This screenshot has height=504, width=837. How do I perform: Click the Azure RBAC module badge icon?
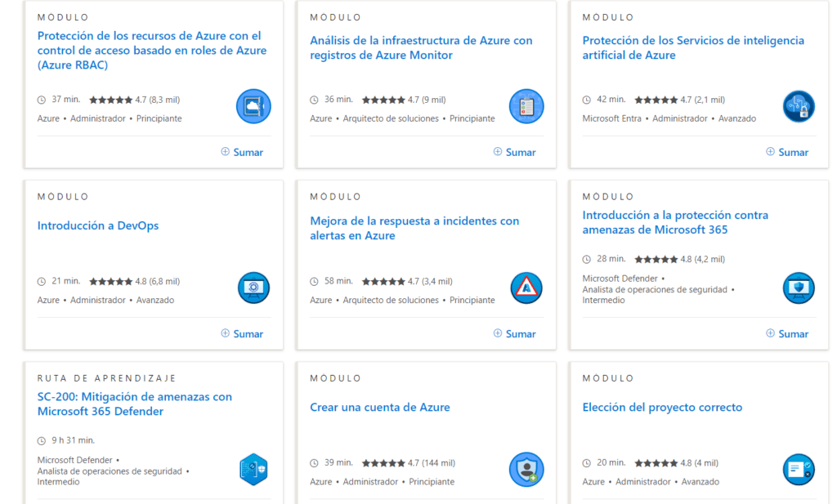[253, 107]
